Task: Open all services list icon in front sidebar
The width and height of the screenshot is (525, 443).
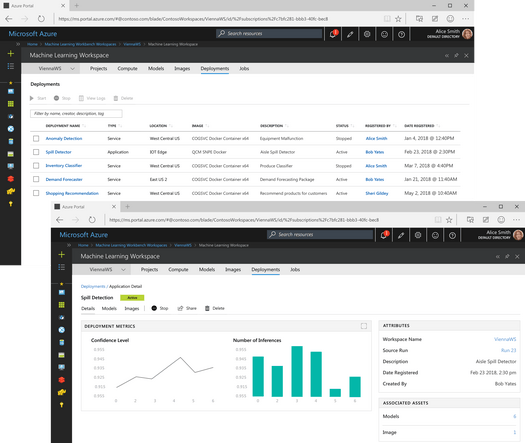Action: [x=62, y=267]
